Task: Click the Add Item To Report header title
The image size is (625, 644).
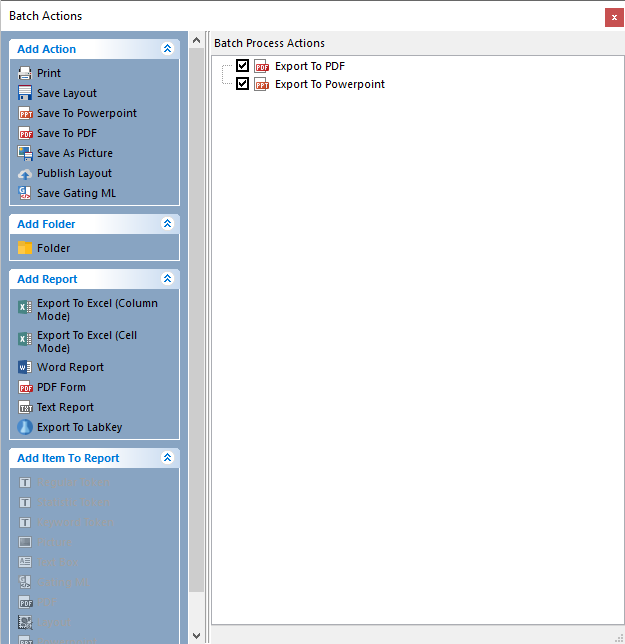Action: (x=68, y=458)
